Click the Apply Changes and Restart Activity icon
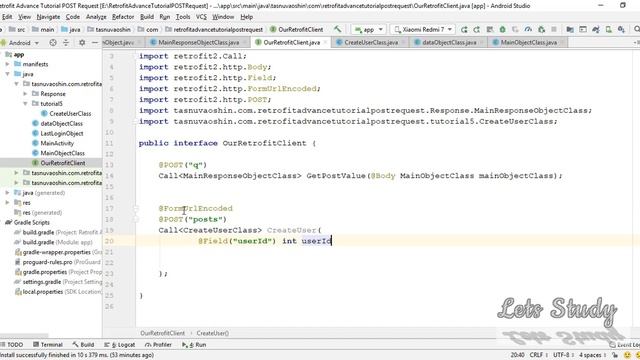This screenshot has height=360, width=640. (477, 29)
